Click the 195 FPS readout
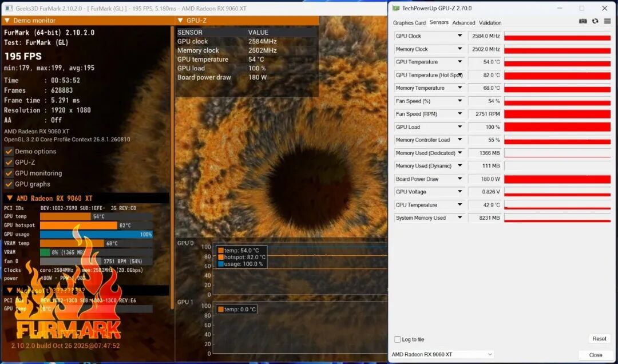The height and width of the screenshot is (364, 618). point(23,57)
